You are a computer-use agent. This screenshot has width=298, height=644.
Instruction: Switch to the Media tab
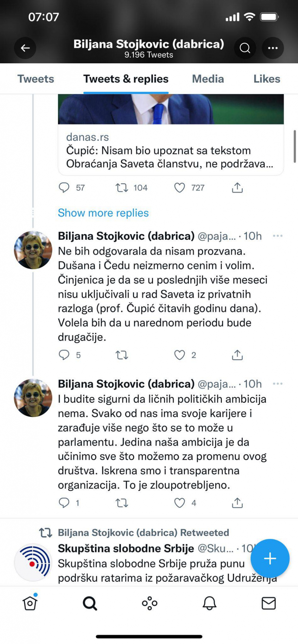207,79
